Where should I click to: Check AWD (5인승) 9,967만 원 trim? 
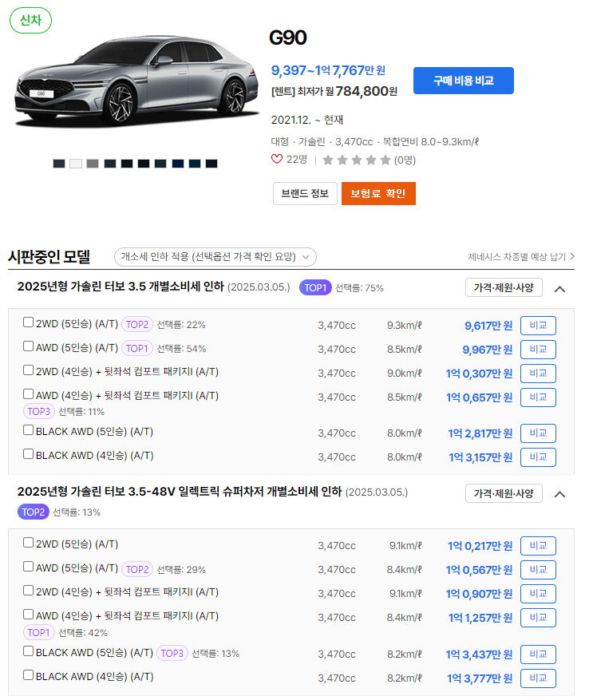pyautogui.click(x=28, y=346)
